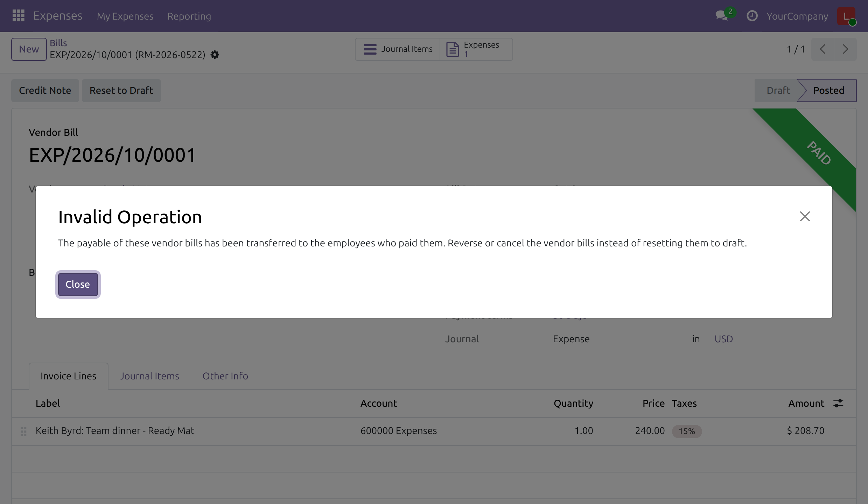Open Journal Items smart button
The width and height of the screenshot is (868, 504).
tap(398, 49)
